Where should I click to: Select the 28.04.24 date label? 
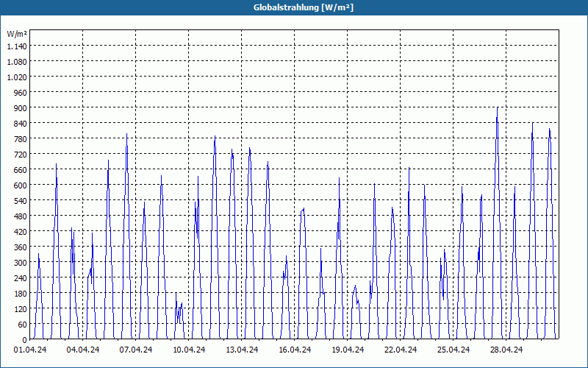pos(506,350)
